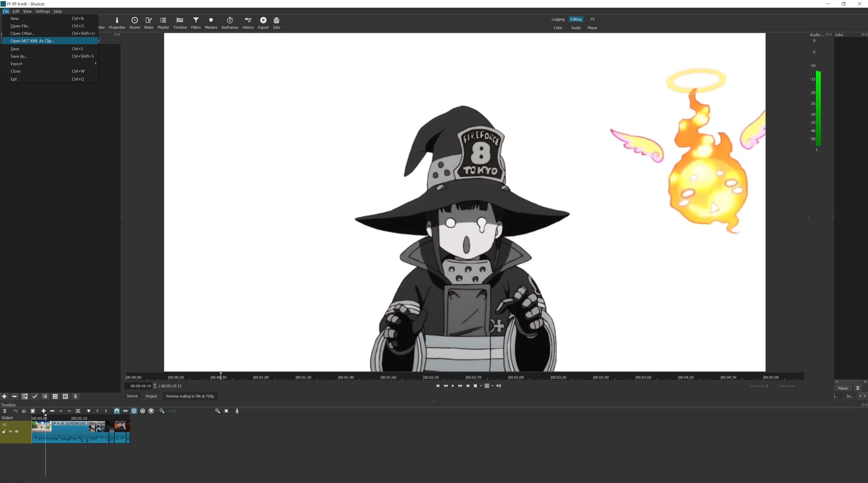
Task: Click playlist checkmark open-as-clip icon
Action: (x=35, y=397)
